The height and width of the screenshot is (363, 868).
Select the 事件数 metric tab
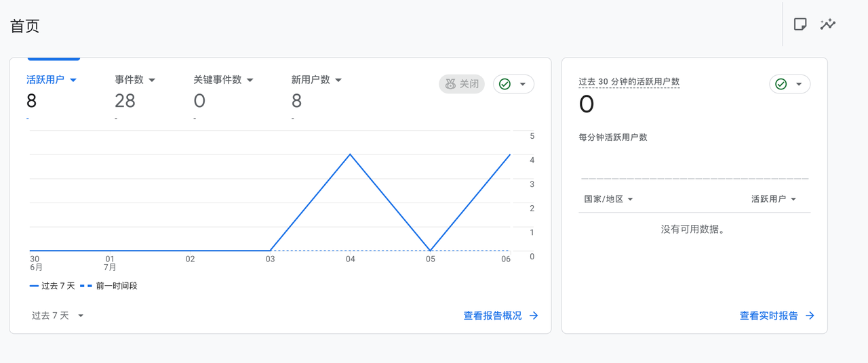(x=129, y=79)
